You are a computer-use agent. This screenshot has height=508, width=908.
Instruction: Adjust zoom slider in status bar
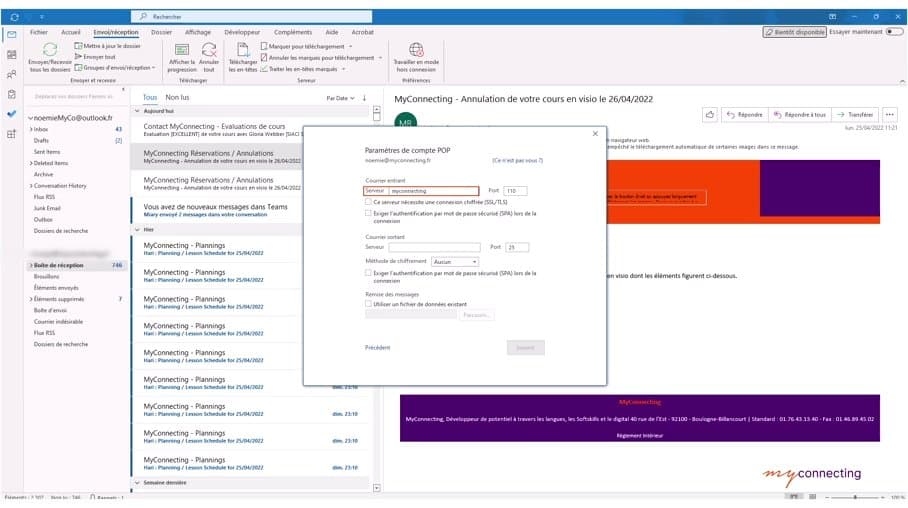pyautogui.click(x=855, y=497)
